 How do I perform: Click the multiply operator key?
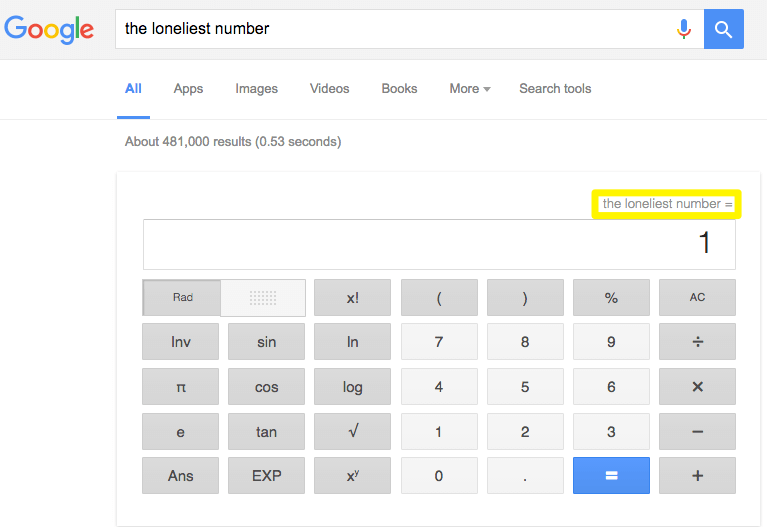coord(697,387)
